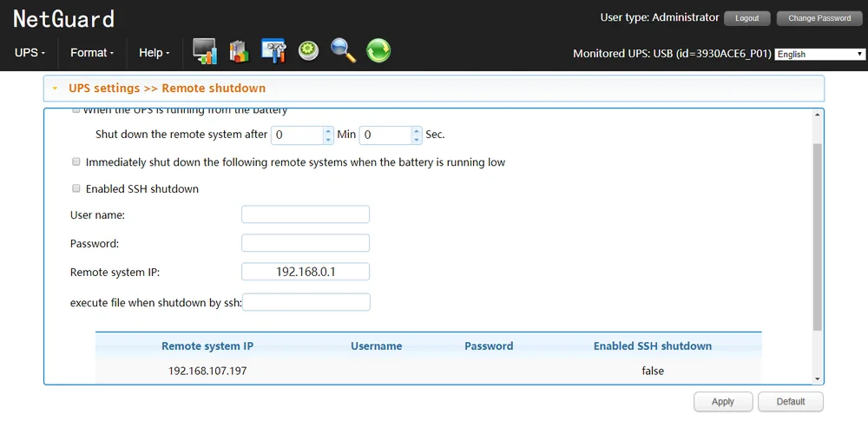Check the Enabled SSH shutdown box

[x=76, y=188]
